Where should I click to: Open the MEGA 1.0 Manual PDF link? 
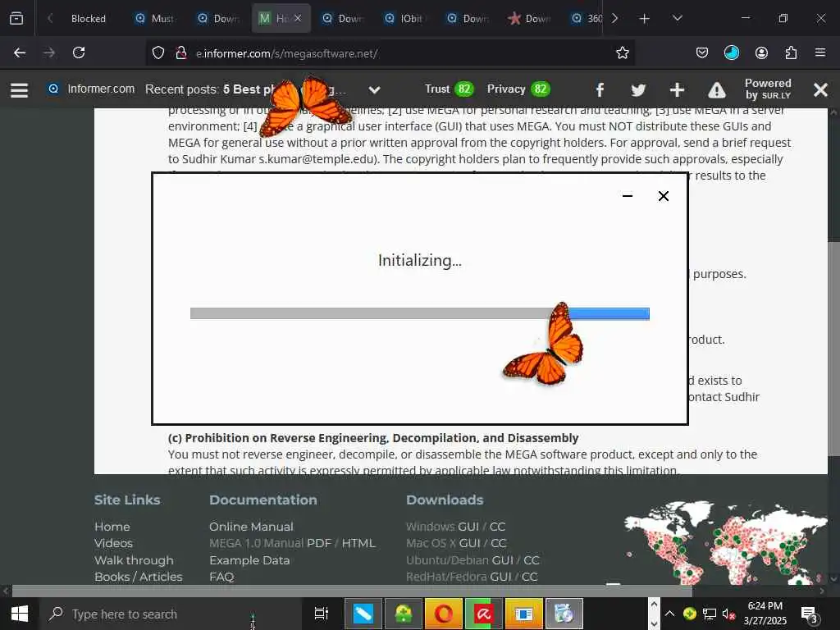point(319,543)
